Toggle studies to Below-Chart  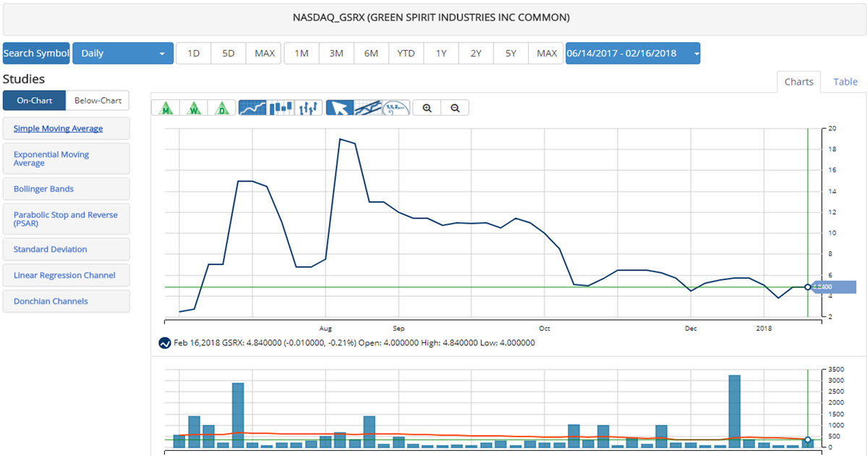pos(98,101)
